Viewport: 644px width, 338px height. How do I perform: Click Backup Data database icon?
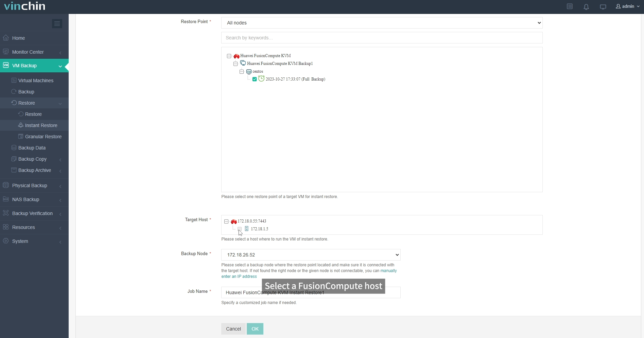pyautogui.click(x=14, y=147)
